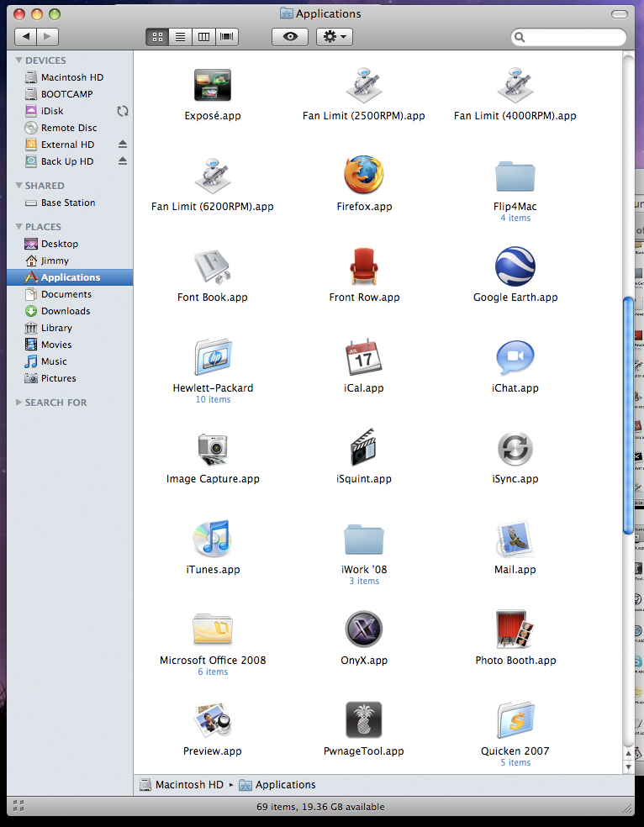Click Applications in the path bar
Screen dimensions: 644x827
pos(277,784)
